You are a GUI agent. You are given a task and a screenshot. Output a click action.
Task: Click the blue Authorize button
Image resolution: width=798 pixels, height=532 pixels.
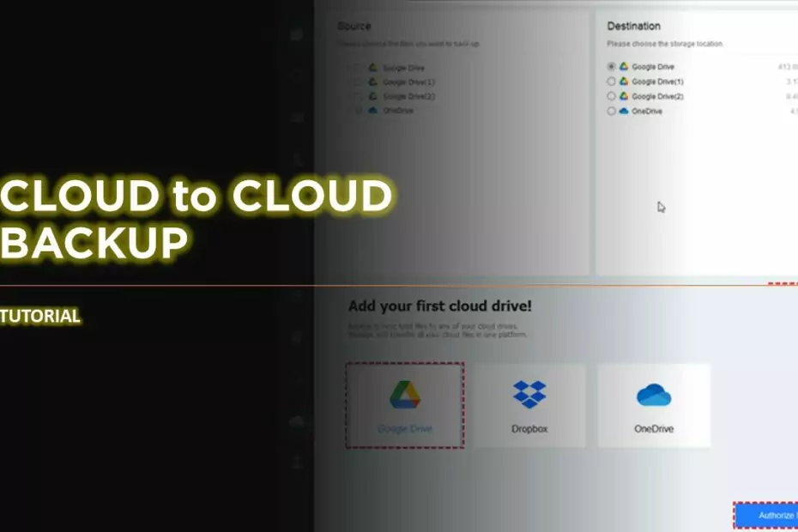click(766, 516)
